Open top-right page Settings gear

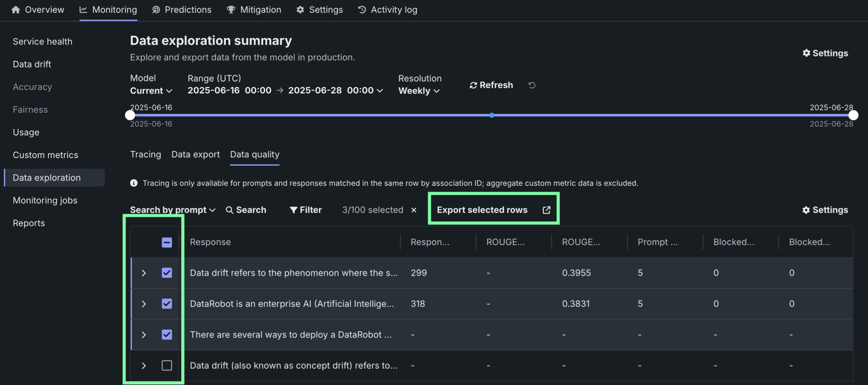806,53
